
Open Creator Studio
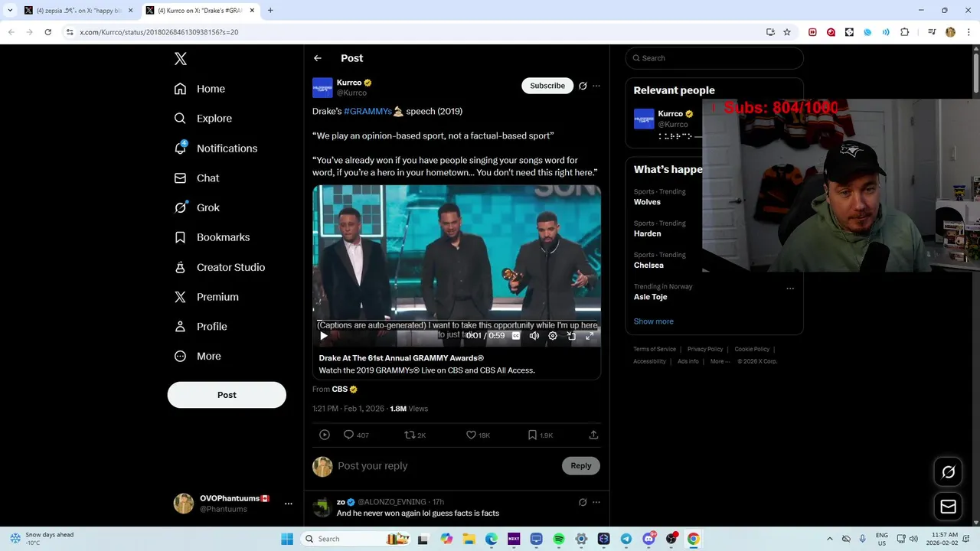pos(220,267)
